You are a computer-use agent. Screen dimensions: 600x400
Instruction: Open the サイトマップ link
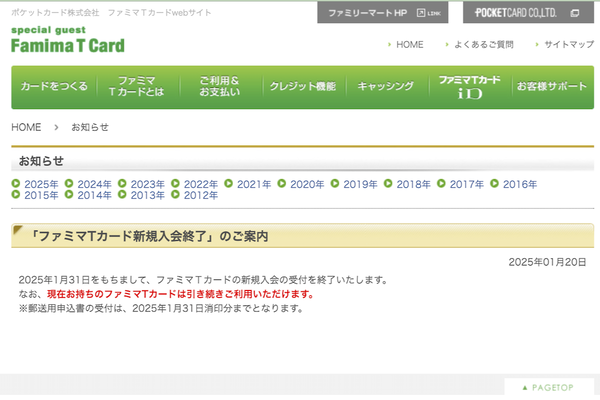[569, 45]
